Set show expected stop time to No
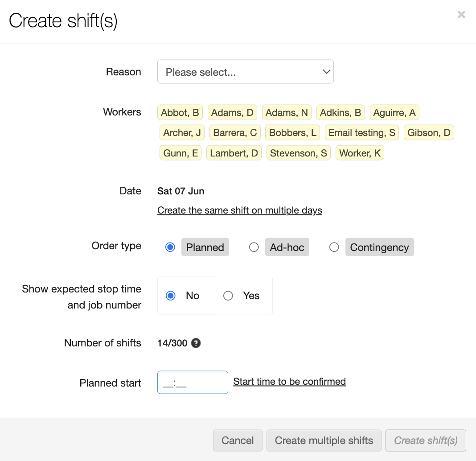The height and width of the screenshot is (461, 476). pos(171,296)
